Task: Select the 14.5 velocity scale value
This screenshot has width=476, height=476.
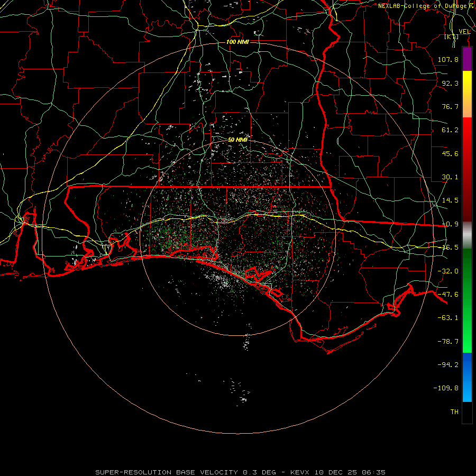Action: coord(450,200)
